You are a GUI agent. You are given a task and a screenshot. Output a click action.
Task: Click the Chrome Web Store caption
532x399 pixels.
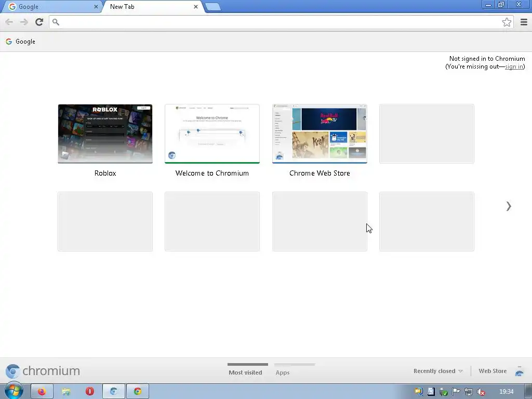[x=320, y=173]
